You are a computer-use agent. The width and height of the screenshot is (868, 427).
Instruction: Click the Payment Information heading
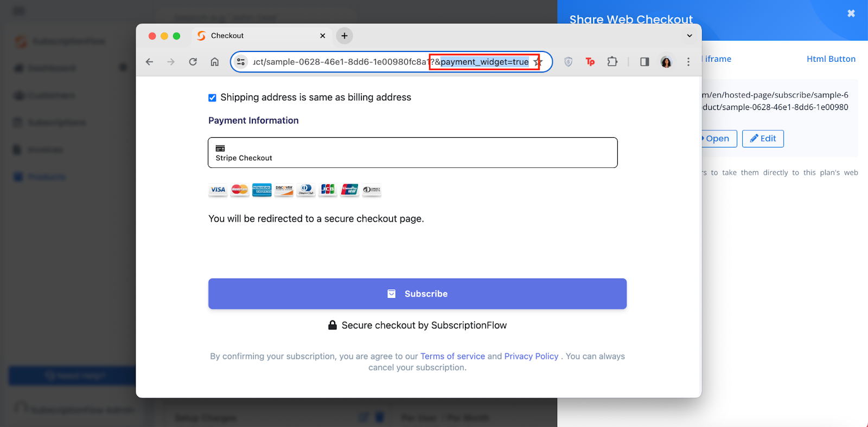tap(253, 120)
